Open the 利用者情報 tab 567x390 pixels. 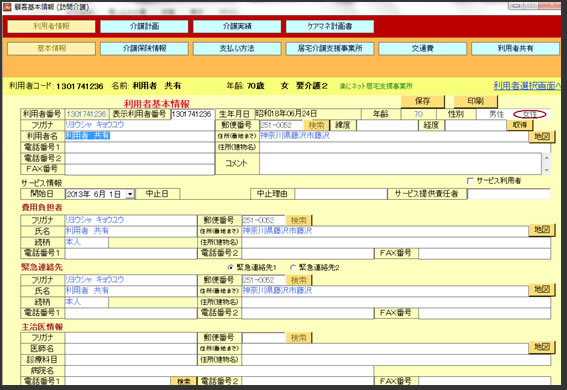51,26
